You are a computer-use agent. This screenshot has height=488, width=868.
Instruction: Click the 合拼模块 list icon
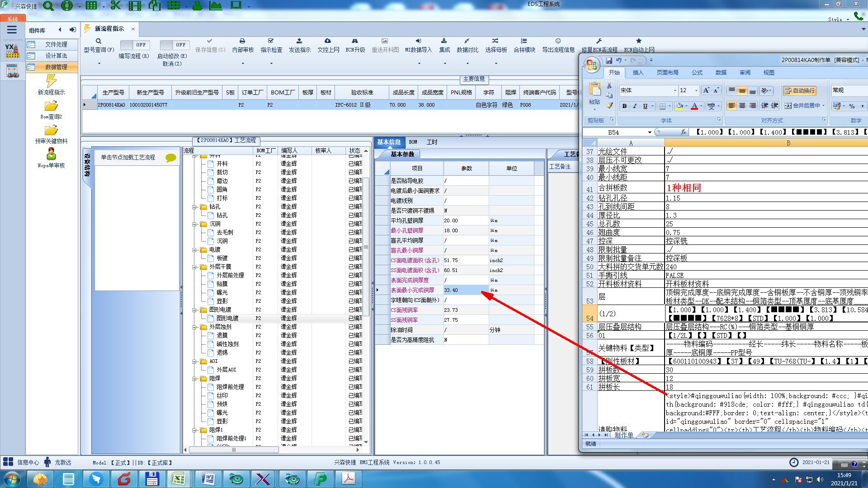[524, 41]
